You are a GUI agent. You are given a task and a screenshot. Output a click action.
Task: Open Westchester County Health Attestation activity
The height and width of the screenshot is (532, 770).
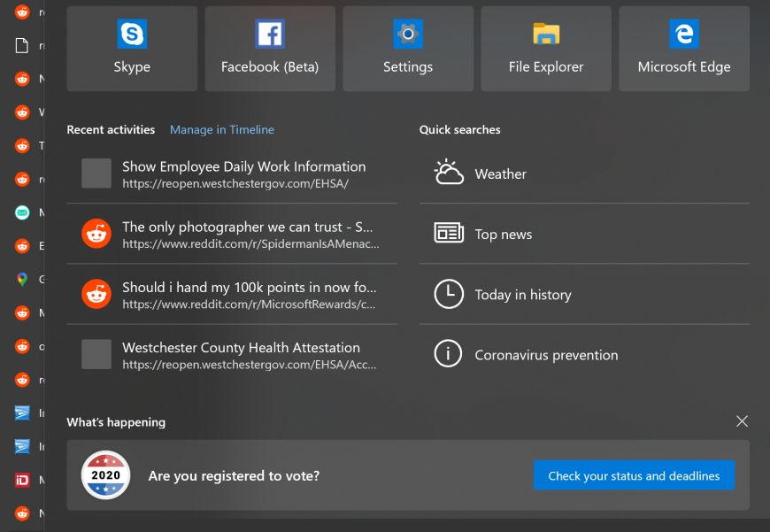click(232, 355)
